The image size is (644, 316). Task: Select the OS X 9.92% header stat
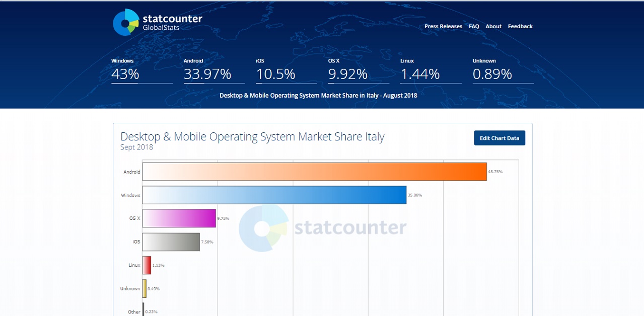[359, 70]
